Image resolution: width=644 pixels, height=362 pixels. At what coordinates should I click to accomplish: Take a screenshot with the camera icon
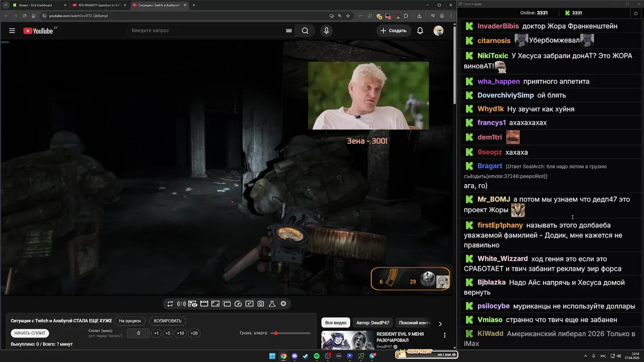pyautogui.click(x=261, y=304)
